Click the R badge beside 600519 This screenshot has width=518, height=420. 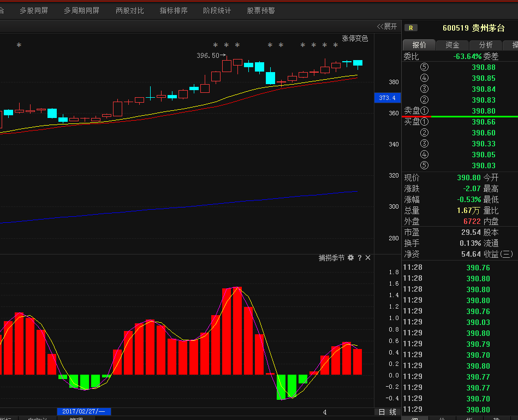pyautogui.click(x=410, y=28)
